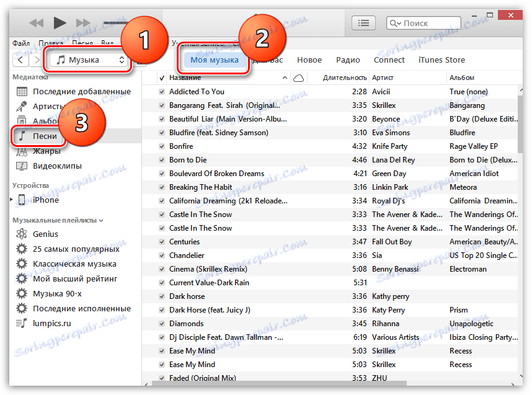The width and height of the screenshot is (532, 395).
Task: Click the Последние добавленные grid icon
Action: point(22,92)
